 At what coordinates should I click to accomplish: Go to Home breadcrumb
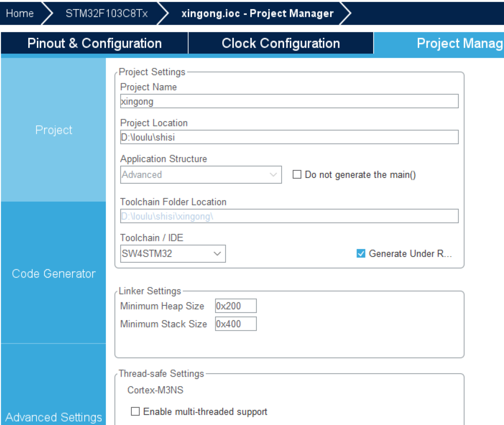(x=20, y=13)
